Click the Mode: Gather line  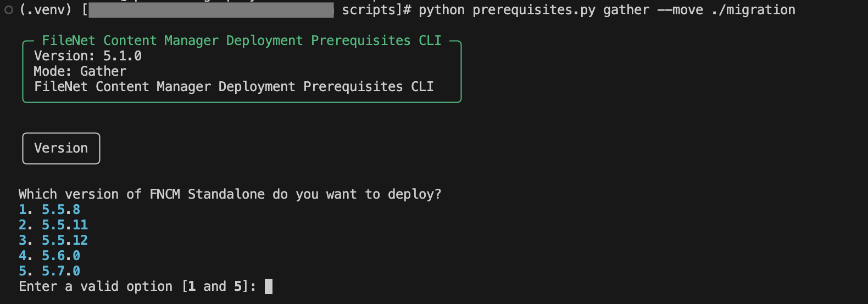tap(80, 71)
